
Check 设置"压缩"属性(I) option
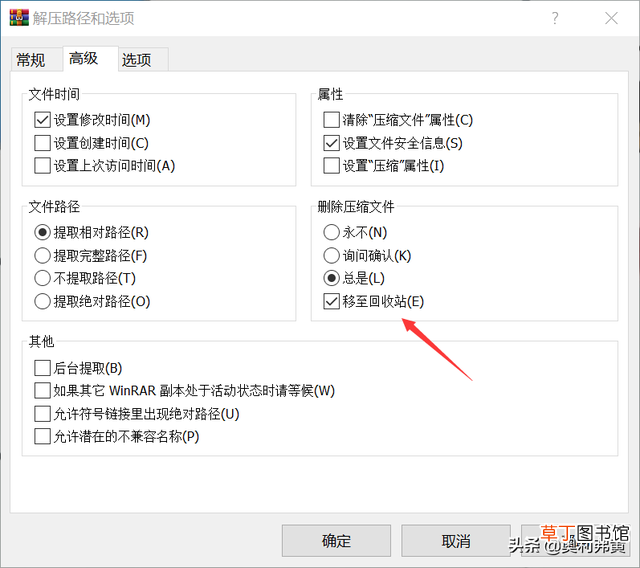[x=331, y=166]
